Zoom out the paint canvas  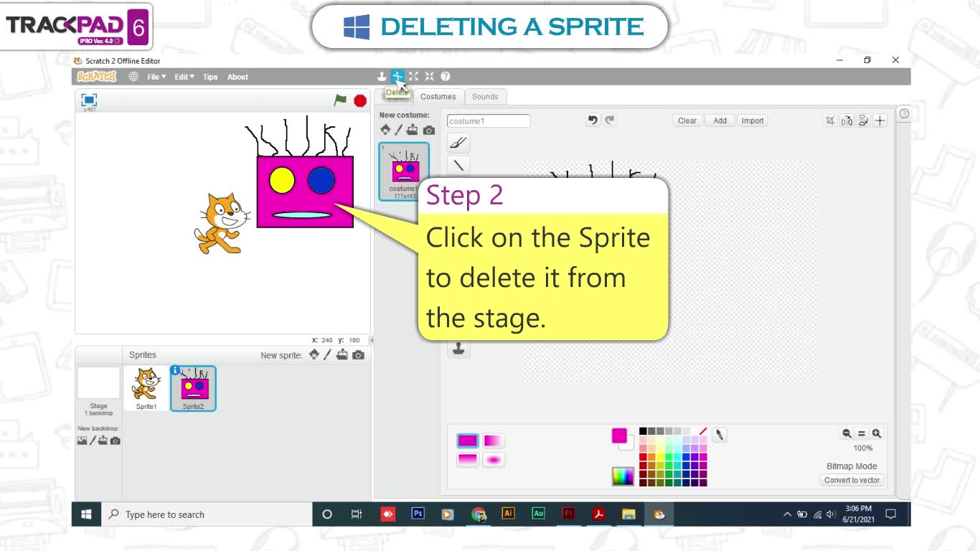[x=847, y=433]
